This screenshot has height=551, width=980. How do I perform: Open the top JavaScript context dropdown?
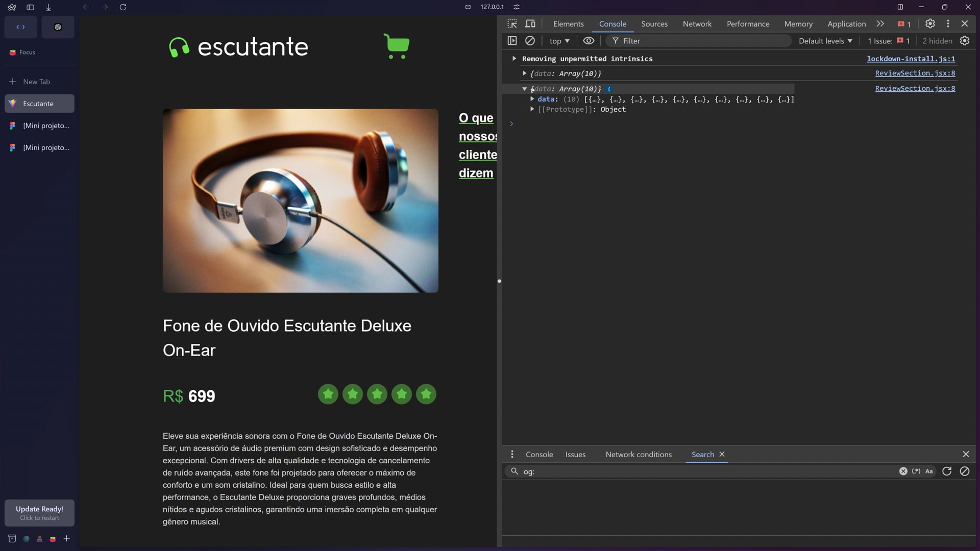(x=559, y=41)
